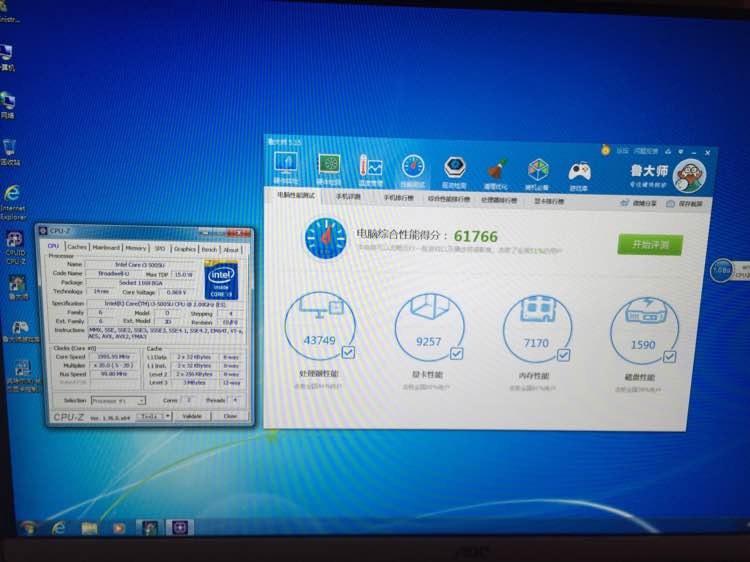The image size is (750, 562).
Task: Click the Validate button in CPU-Z
Action: coord(192,416)
